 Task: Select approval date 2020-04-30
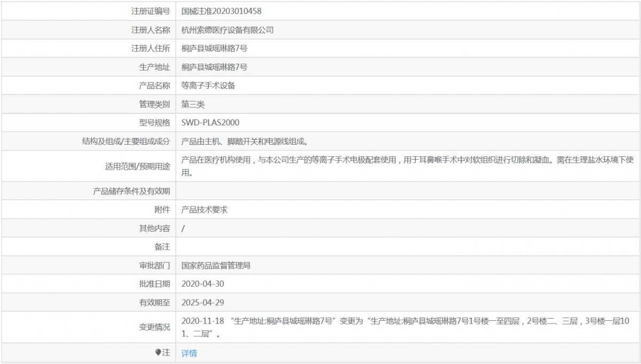click(203, 284)
